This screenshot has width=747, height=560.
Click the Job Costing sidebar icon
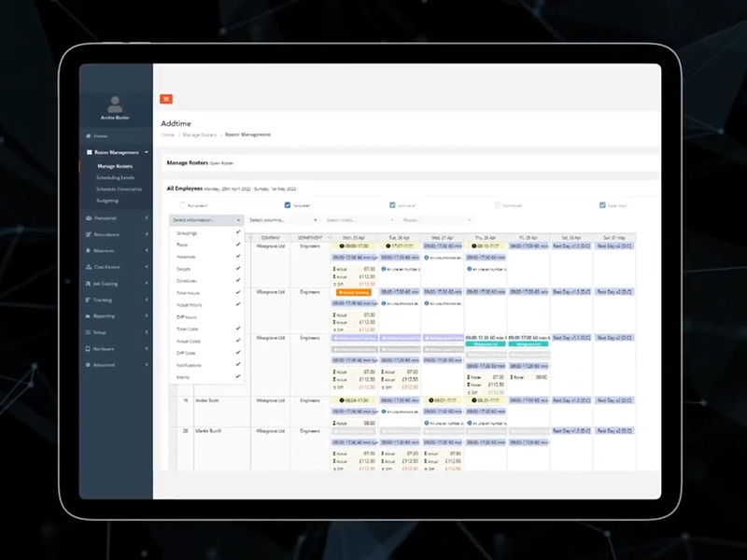[88, 284]
